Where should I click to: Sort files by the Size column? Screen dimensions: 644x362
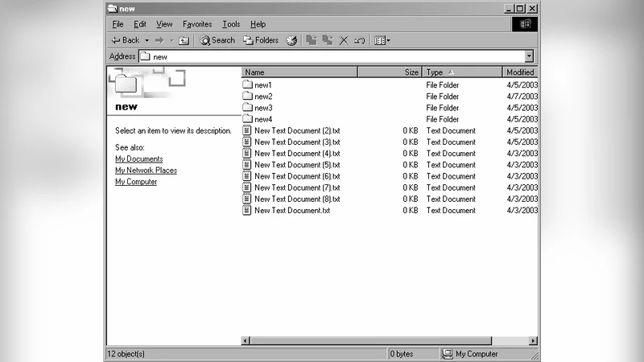tap(390, 72)
